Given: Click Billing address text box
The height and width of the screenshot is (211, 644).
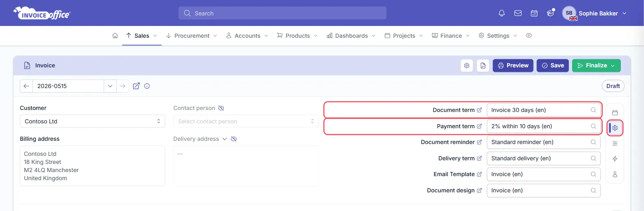Looking at the screenshot, I should (92, 166).
